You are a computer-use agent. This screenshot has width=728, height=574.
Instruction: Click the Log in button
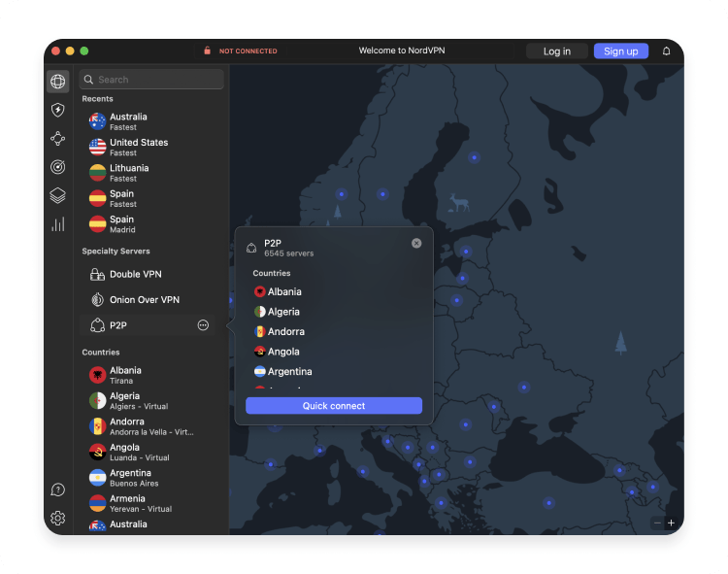tap(557, 51)
